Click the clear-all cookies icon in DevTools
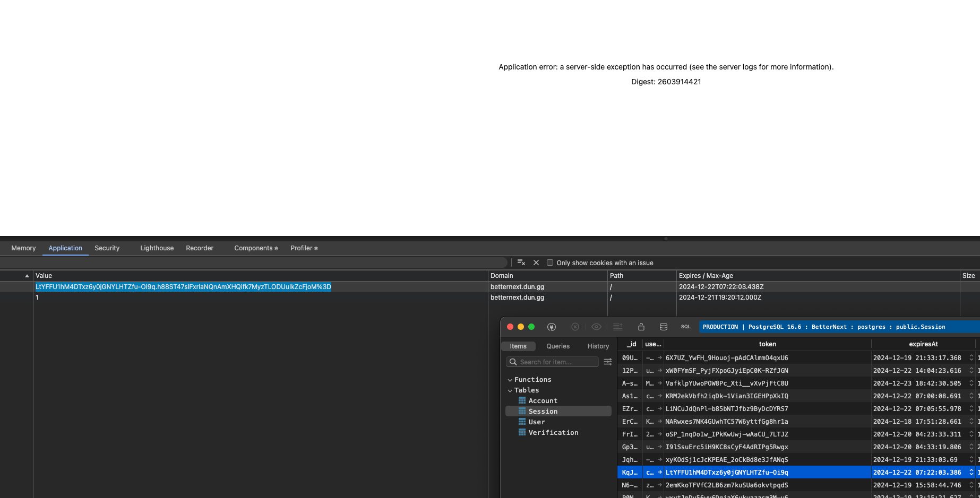The image size is (980, 498). tap(521, 263)
